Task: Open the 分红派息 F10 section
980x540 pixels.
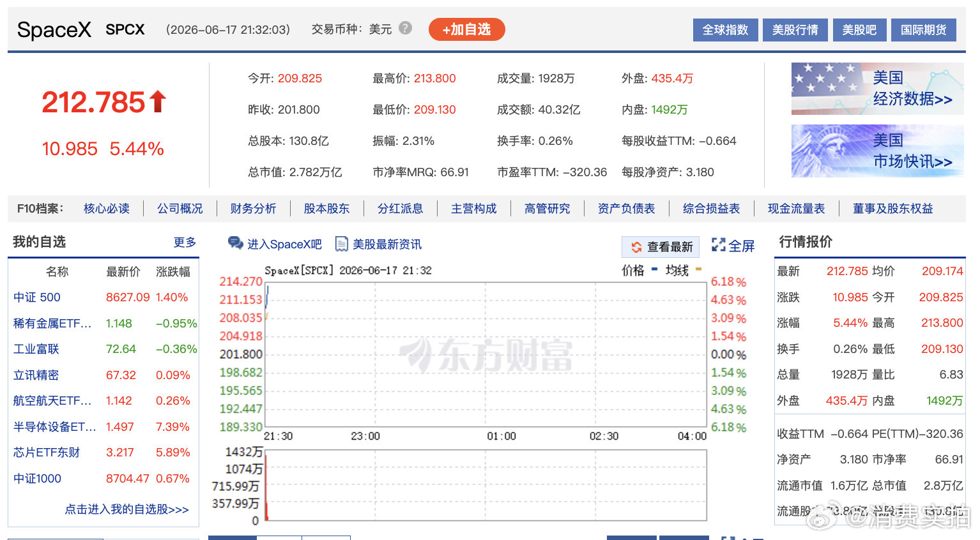Action: click(x=400, y=209)
